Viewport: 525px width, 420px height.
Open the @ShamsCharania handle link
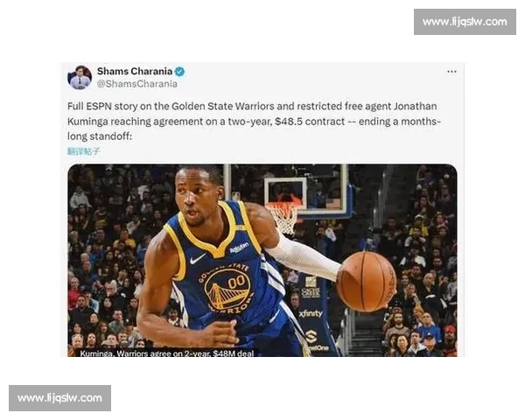[137, 84]
